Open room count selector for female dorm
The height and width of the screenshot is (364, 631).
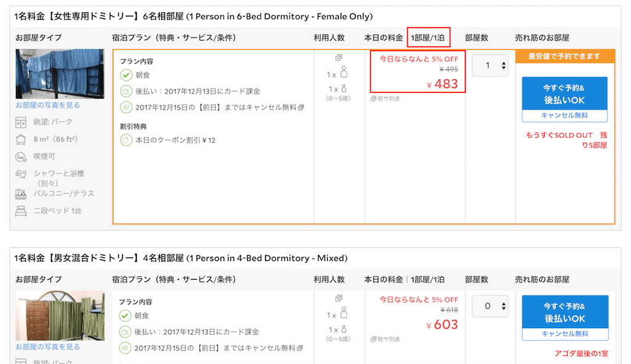tap(490, 65)
